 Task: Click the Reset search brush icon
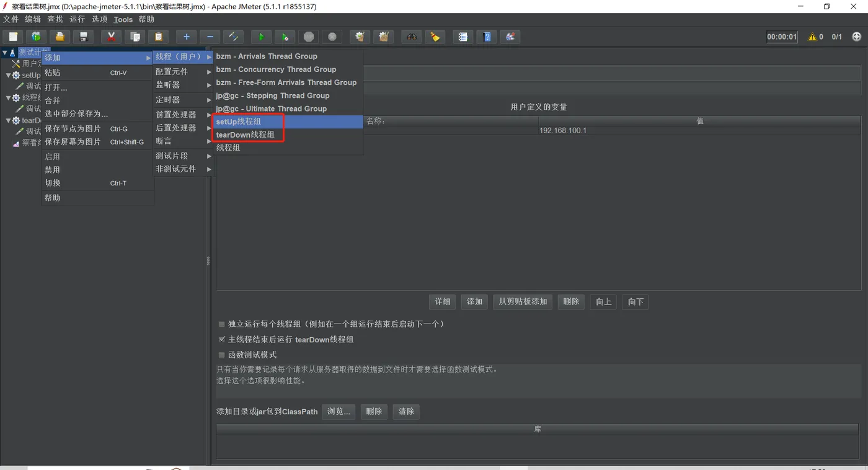435,37
